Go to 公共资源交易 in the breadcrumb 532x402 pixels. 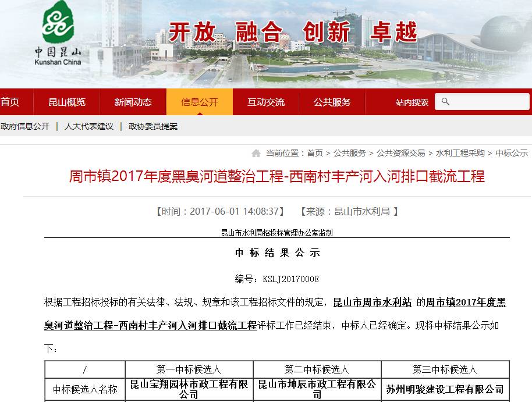pos(400,154)
